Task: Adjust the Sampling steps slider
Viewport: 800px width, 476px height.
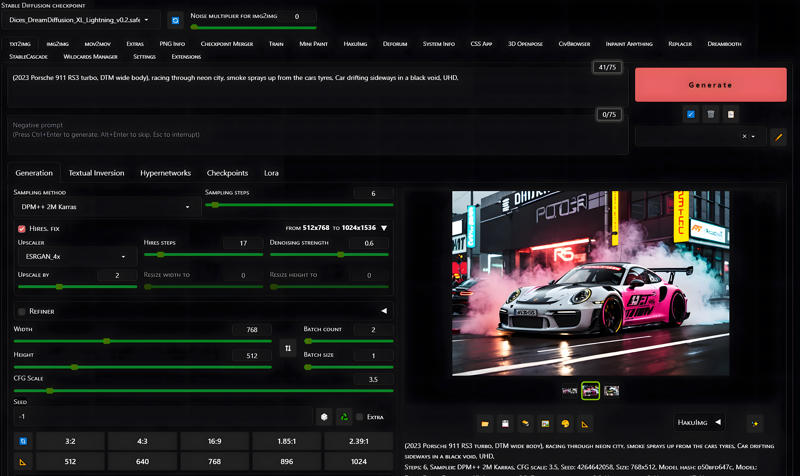Action: (x=299, y=205)
